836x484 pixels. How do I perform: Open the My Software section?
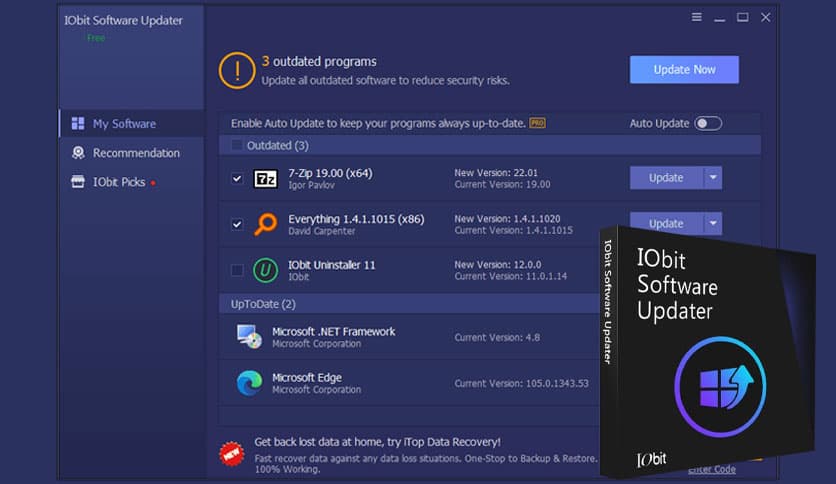point(131,124)
